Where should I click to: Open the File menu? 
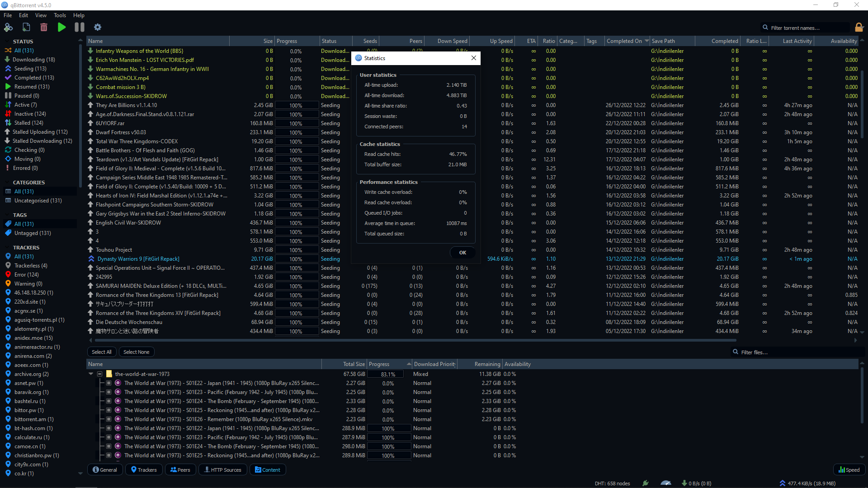click(8, 15)
